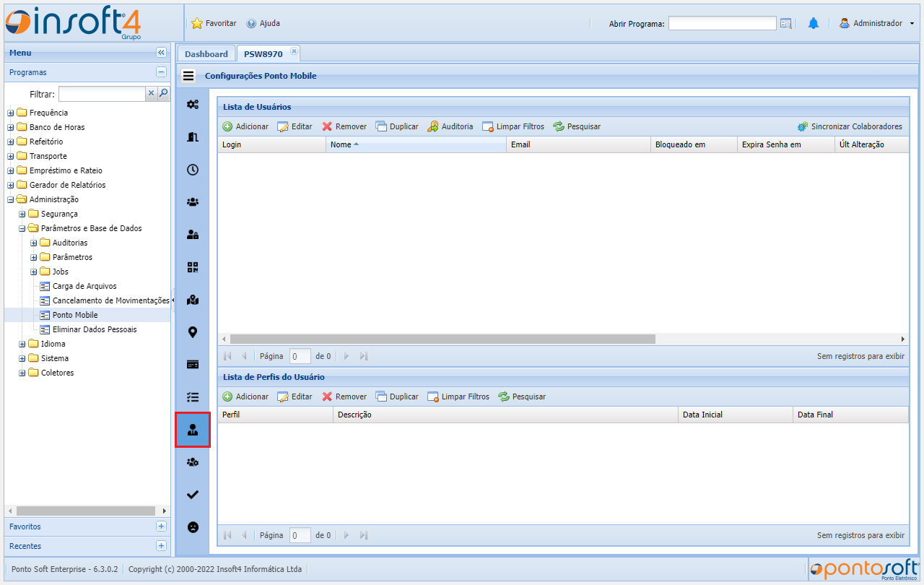The height and width of the screenshot is (585, 924).
Task: Click the gears settings icon in sidebar
Action: point(193,105)
